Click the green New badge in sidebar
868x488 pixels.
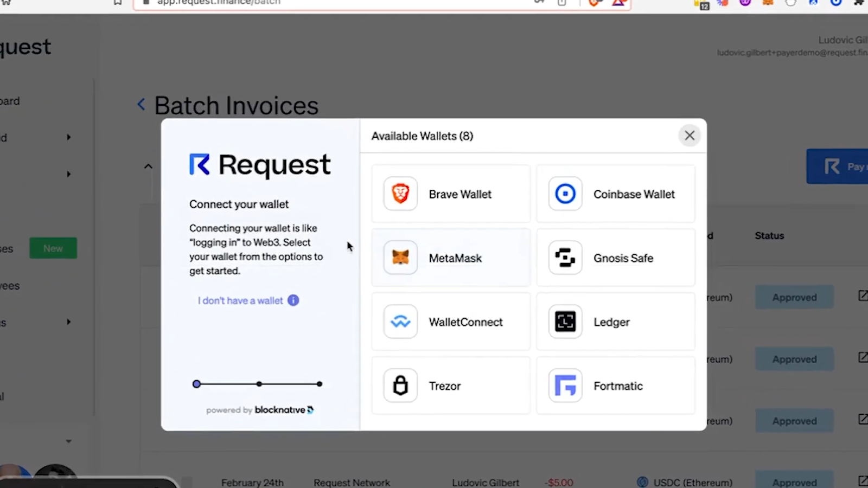pos(53,248)
